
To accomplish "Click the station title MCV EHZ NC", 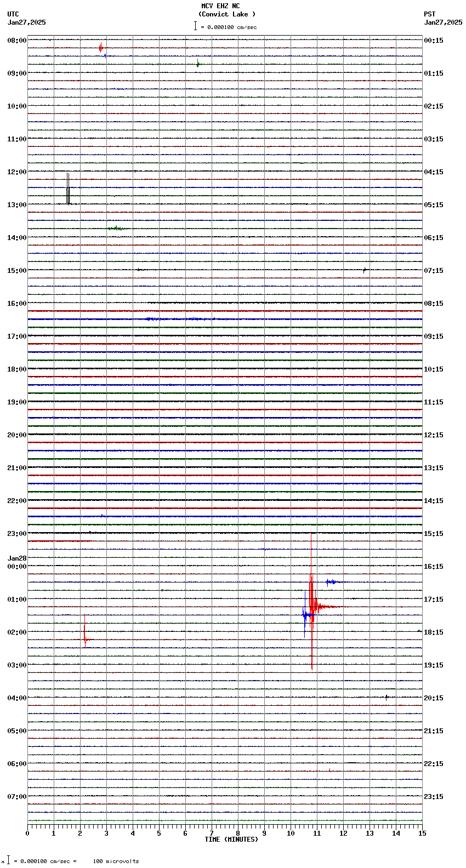I will point(220,6).
